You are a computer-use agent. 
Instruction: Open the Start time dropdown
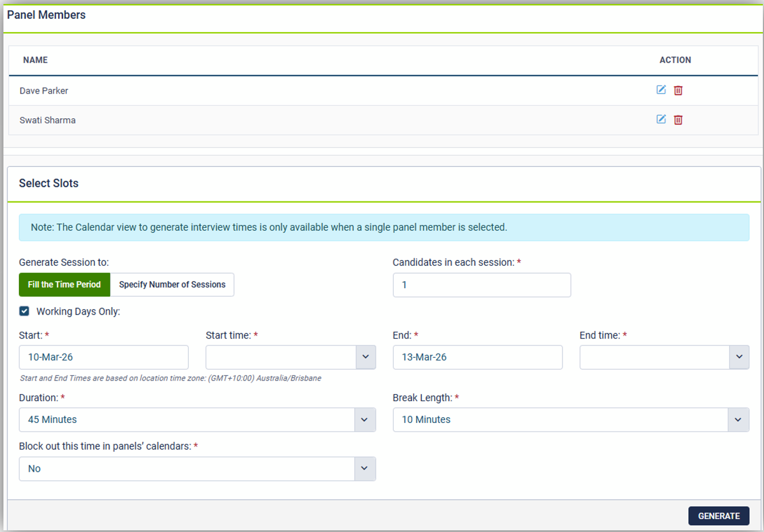point(290,357)
